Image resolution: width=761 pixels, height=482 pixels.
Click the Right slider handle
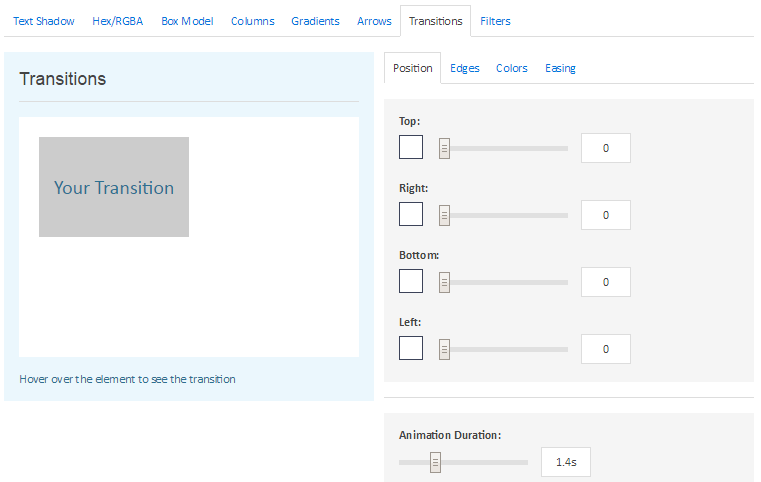(x=444, y=216)
